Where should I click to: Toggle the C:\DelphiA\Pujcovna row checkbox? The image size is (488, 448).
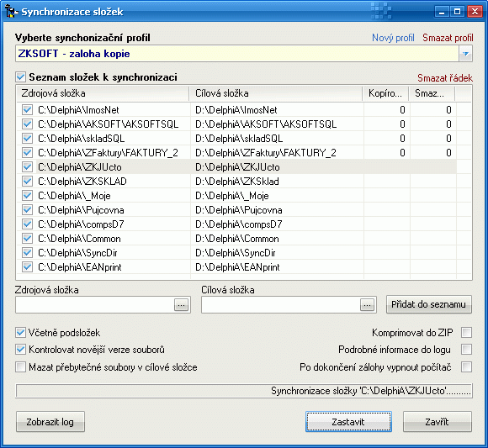coord(27,210)
